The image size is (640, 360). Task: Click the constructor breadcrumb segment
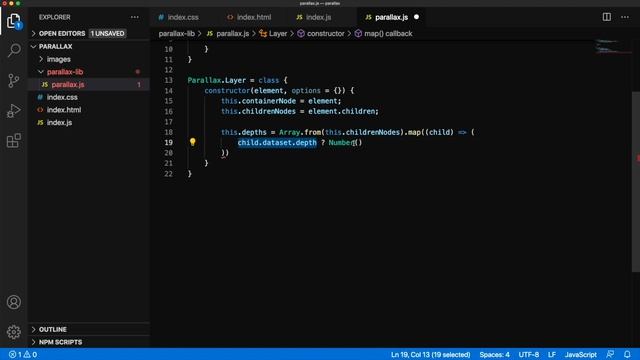[321, 33]
